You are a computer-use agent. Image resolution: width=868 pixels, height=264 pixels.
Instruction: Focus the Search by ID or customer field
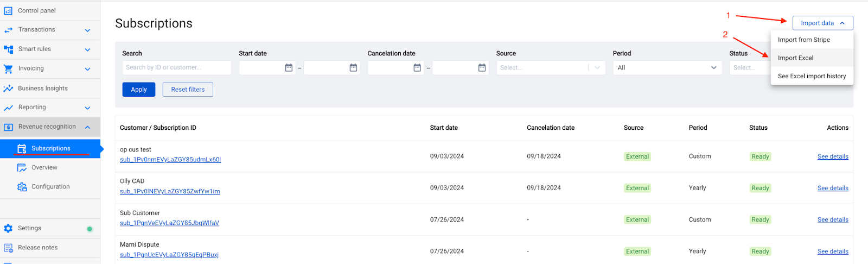pos(177,68)
